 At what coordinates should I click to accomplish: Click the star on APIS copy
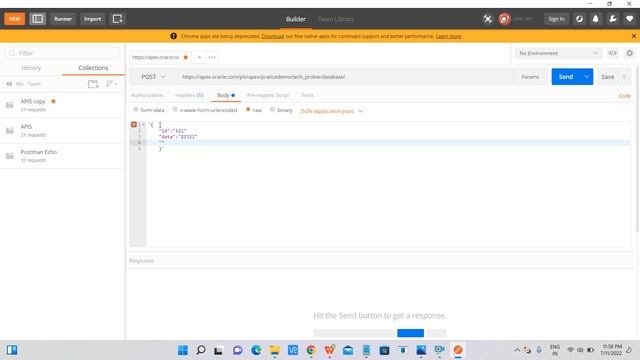pyautogui.click(x=53, y=101)
